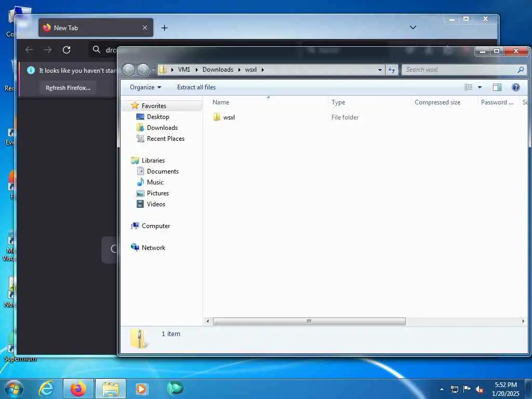Open Firefox list all tabs chevron
532x399 pixels.
pyautogui.click(x=413, y=28)
